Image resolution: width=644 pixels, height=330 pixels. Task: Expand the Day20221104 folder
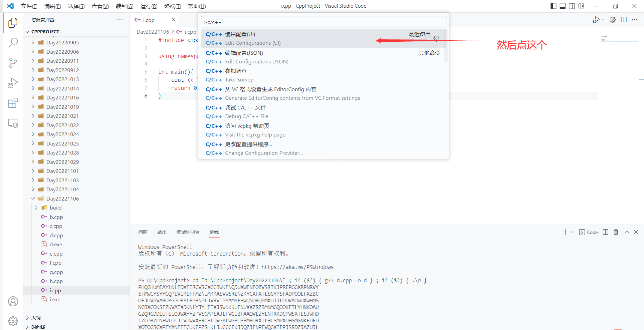76,189
